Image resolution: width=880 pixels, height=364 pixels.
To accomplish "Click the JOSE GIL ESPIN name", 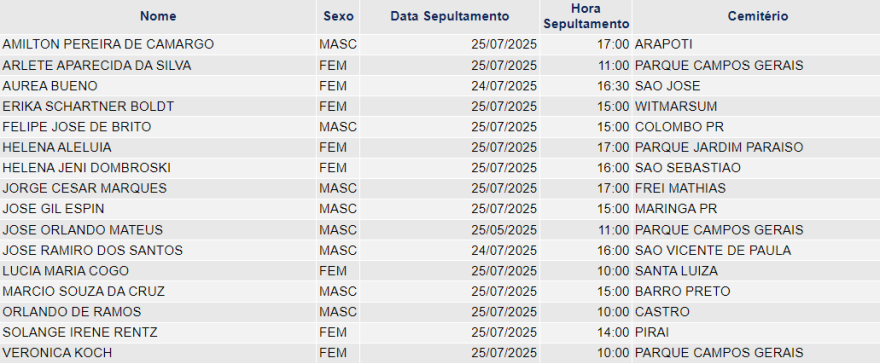I will (x=53, y=209).
